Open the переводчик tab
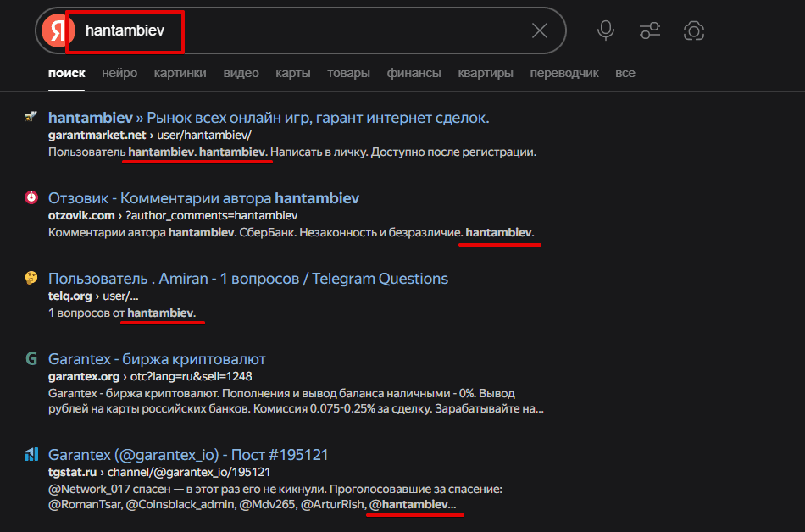Screen dimensions: 805x532 click(564, 74)
